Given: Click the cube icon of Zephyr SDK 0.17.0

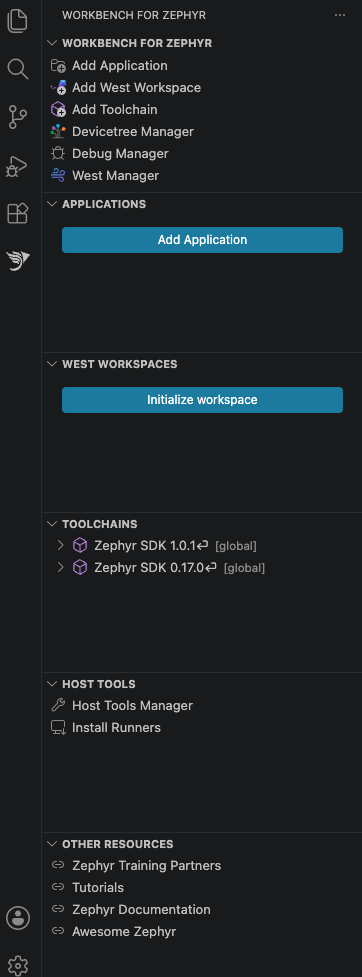Looking at the screenshot, I should (80, 568).
